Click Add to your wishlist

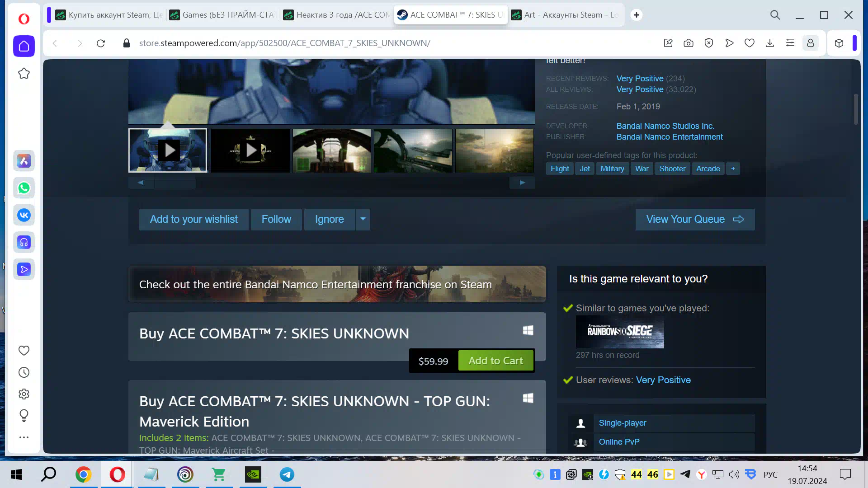point(193,220)
